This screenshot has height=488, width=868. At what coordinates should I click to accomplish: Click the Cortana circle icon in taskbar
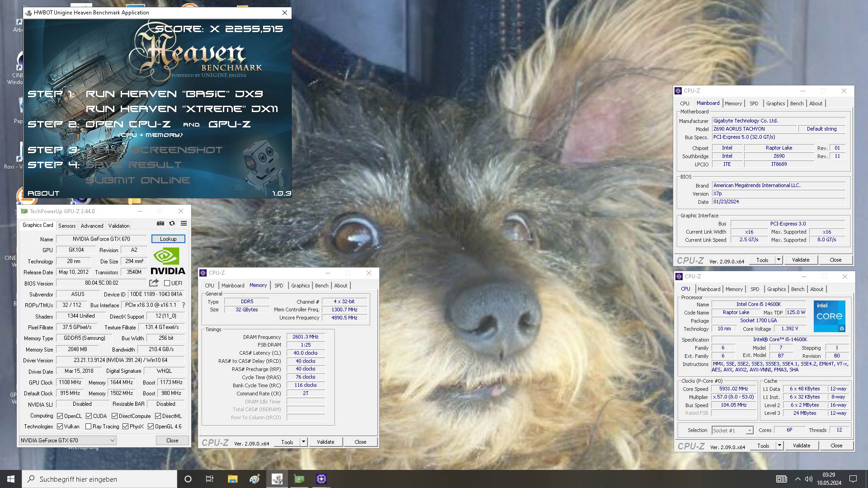(x=188, y=479)
